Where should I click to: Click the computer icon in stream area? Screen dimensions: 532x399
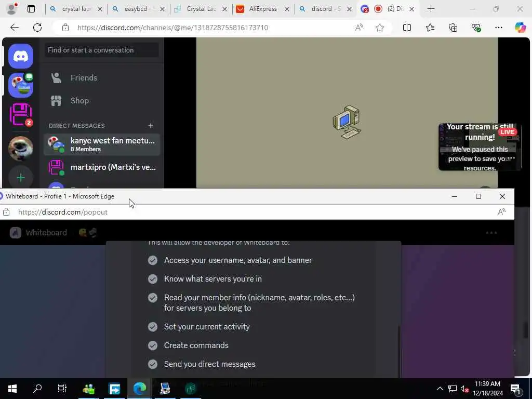pyautogui.click(x=347, y=122)
